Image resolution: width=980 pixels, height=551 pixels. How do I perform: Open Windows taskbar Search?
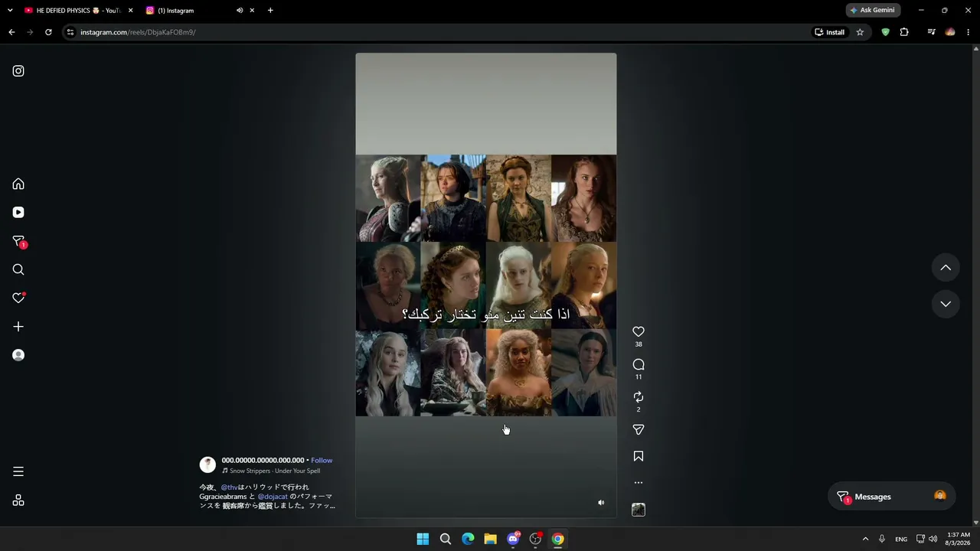tap(445, 539)
